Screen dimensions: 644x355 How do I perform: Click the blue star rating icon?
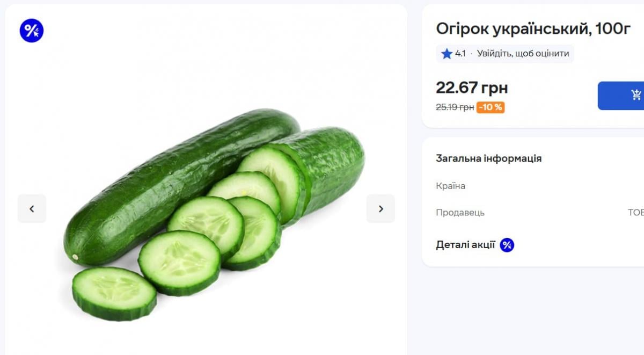click(x=447, y=54)
